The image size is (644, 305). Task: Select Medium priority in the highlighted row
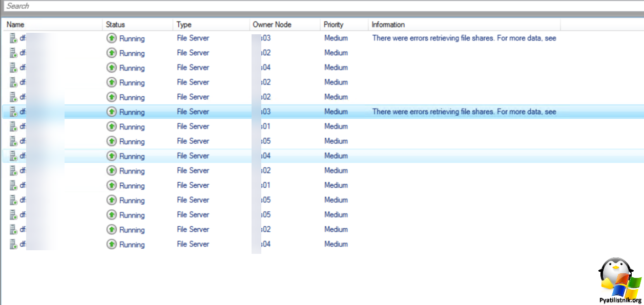336,112
